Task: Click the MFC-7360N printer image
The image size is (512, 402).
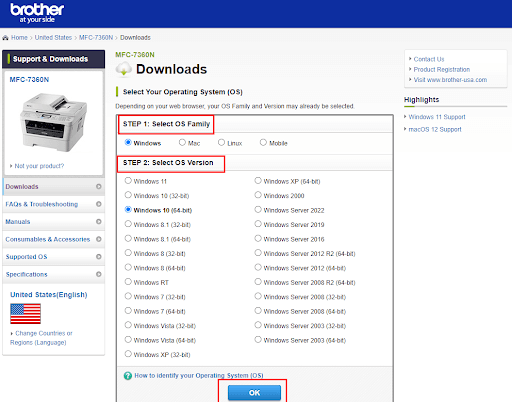Action: coord(53,122)
